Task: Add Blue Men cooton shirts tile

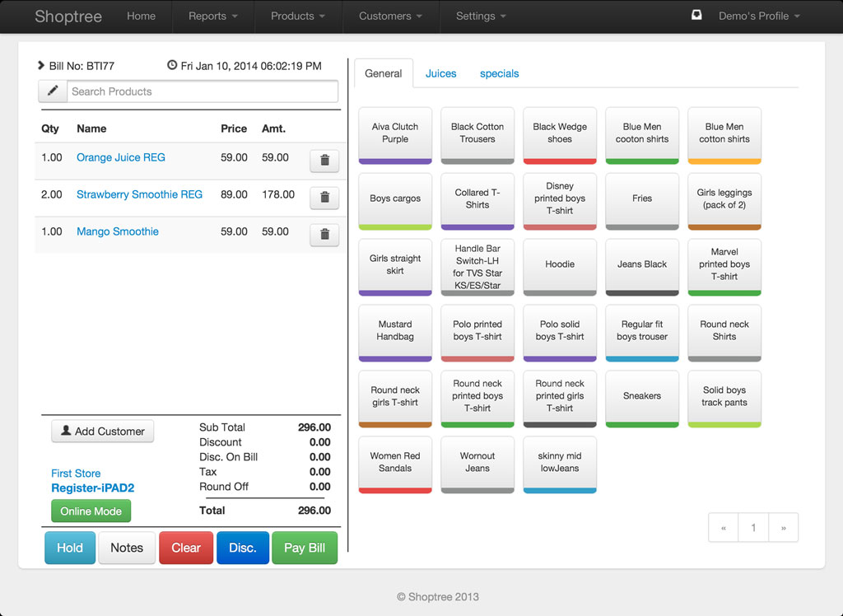Action: (x=642, y=136)
